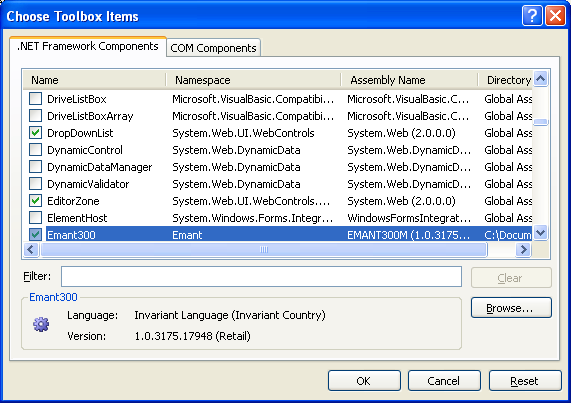Screen dimensions: 571x403
Task: Click inside the Filter text field
Action: (261, 276)
